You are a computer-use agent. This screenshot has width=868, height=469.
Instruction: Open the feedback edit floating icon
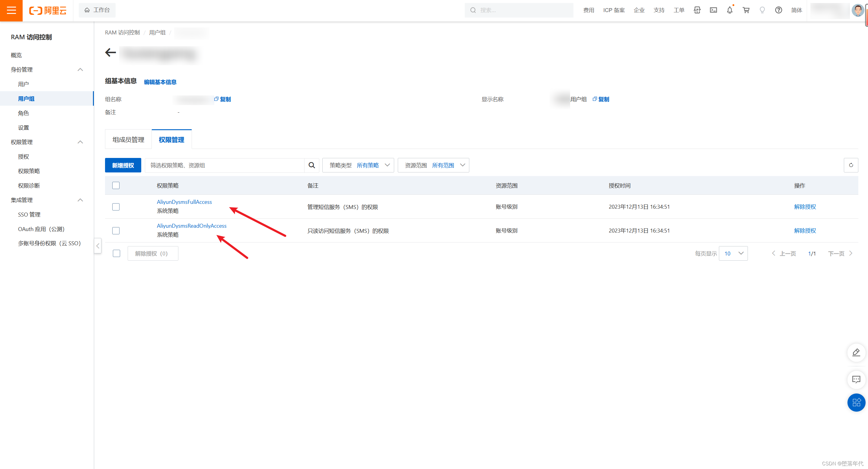pyautogui.click(x=856, y=353)
